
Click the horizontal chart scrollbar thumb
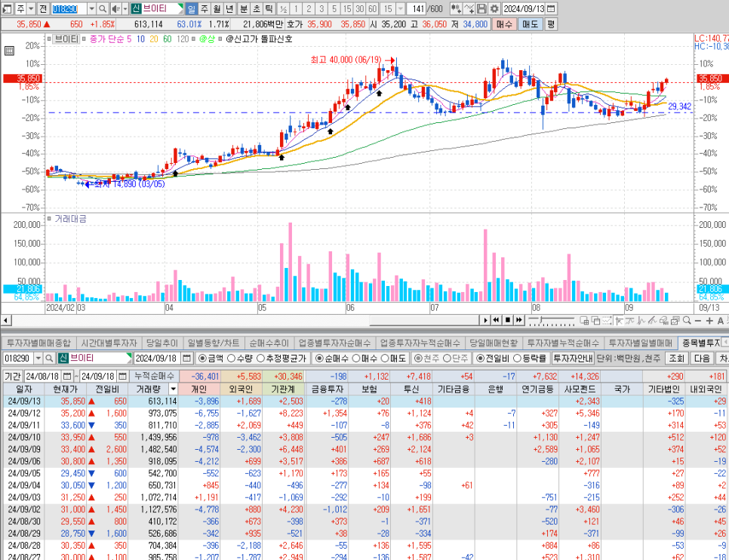tap(423, 320)
